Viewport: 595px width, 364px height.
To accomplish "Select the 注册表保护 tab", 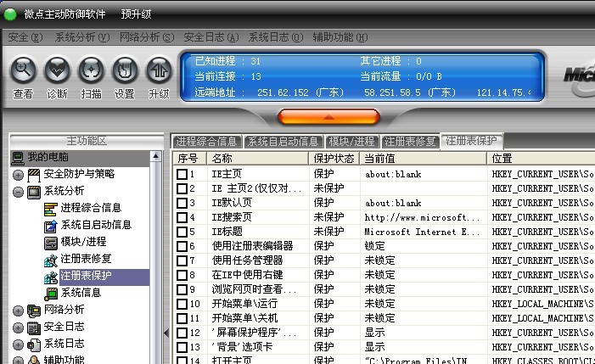I will (x=471, y=141).
